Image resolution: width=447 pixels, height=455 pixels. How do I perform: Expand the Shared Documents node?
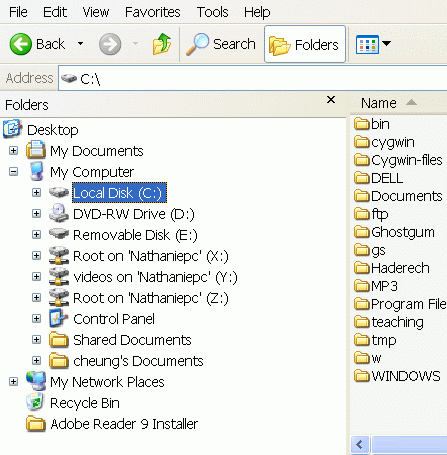pyautogui.click(x=36, y=340)
